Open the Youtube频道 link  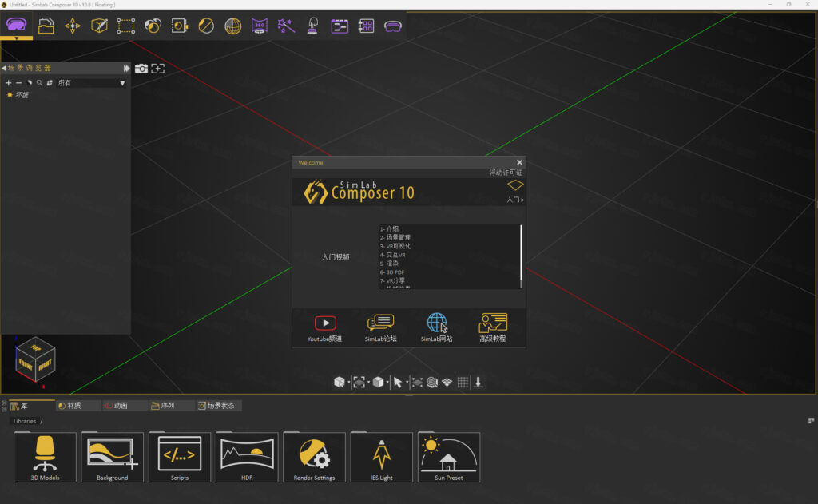pos(324,328)
